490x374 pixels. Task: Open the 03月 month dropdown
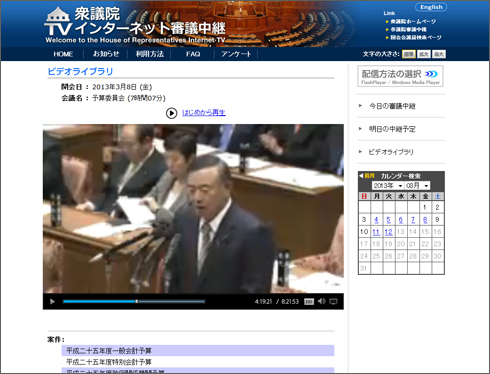[x=417, y=186]
